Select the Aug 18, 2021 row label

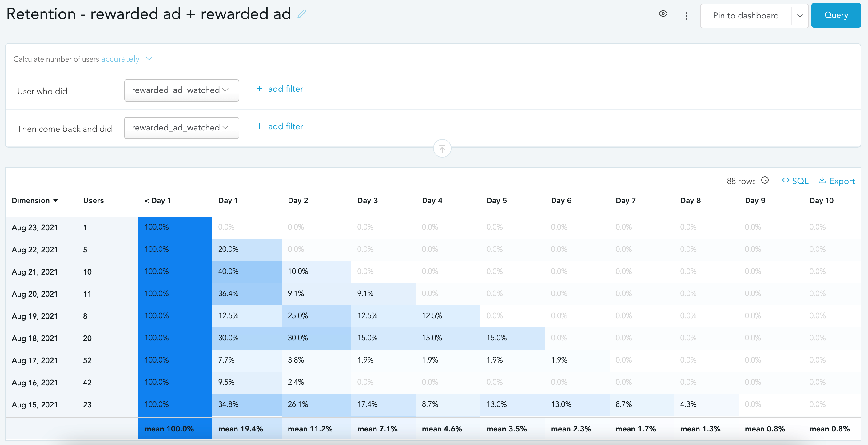pos(34,338)
